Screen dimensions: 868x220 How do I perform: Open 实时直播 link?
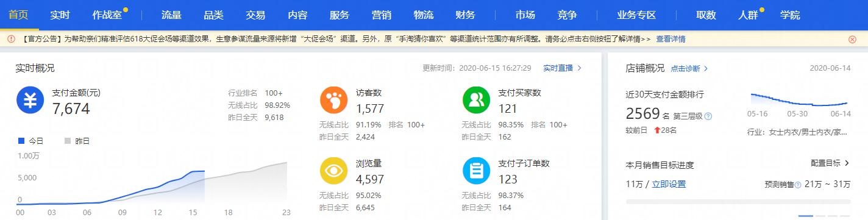(x=562, y=68)
